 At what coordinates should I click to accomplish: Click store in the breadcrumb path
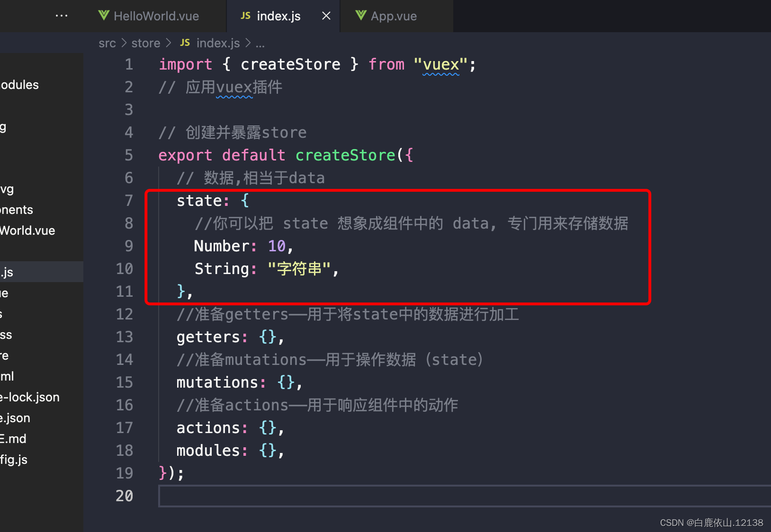[x=145, y=43]
